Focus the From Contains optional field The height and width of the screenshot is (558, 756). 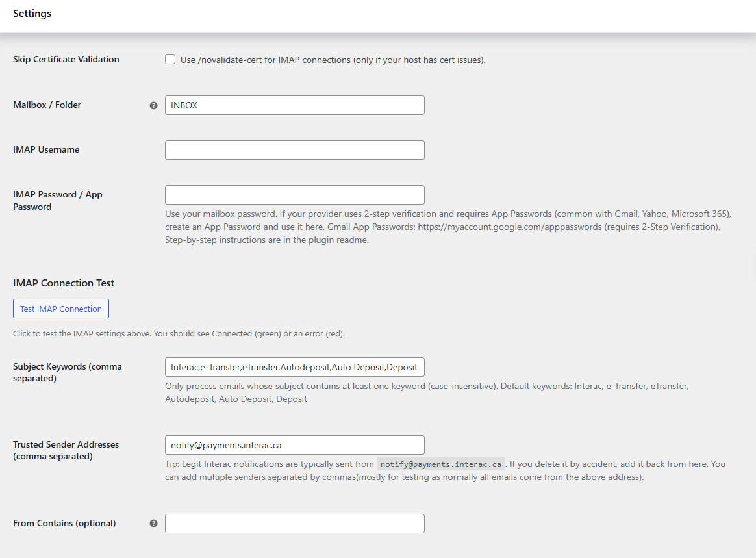pos(294,524)
